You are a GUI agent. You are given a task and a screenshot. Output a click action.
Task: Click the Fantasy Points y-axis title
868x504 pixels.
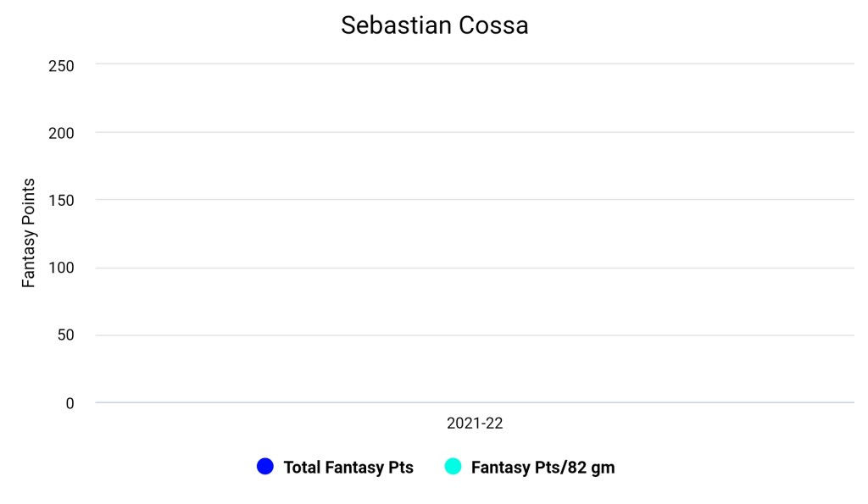point(29,233)
